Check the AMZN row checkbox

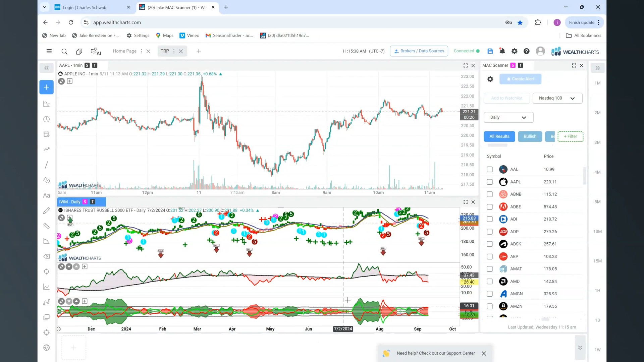tap(490, 306)
